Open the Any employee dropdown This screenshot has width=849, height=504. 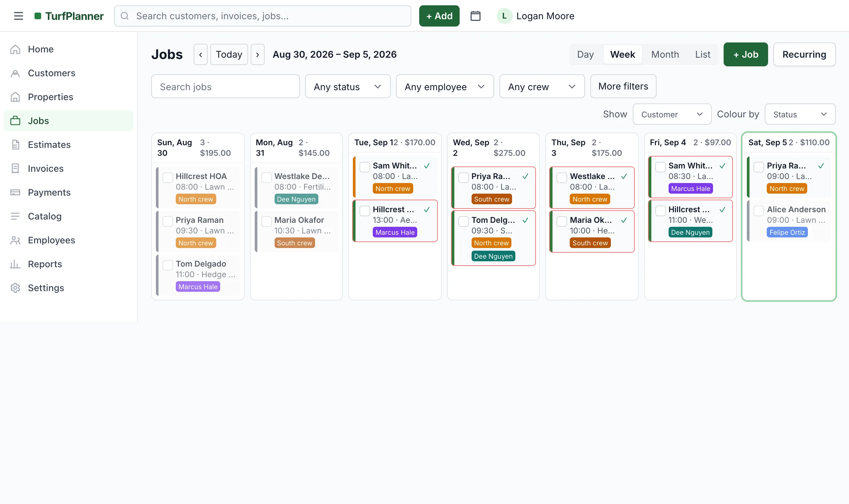point(444,87)
